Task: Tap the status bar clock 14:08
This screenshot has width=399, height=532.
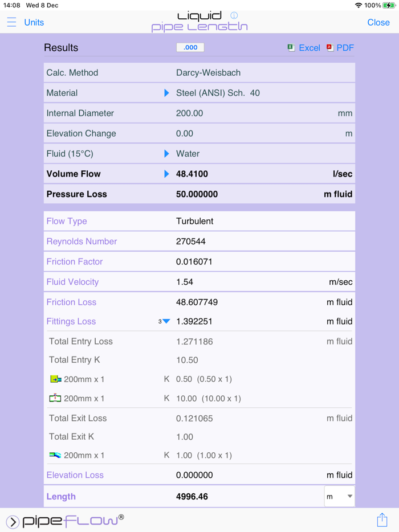Action: click(11, 6)
